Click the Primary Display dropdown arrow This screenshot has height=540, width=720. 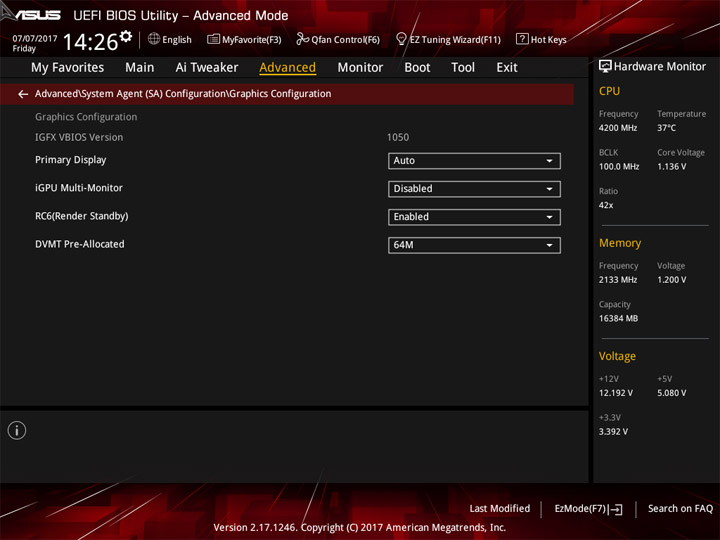(549, 161)
